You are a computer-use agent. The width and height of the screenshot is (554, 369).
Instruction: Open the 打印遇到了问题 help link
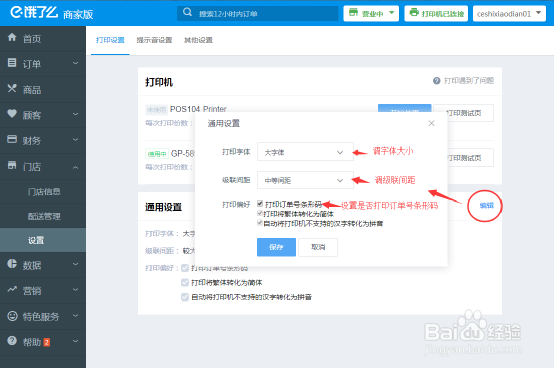463,81
